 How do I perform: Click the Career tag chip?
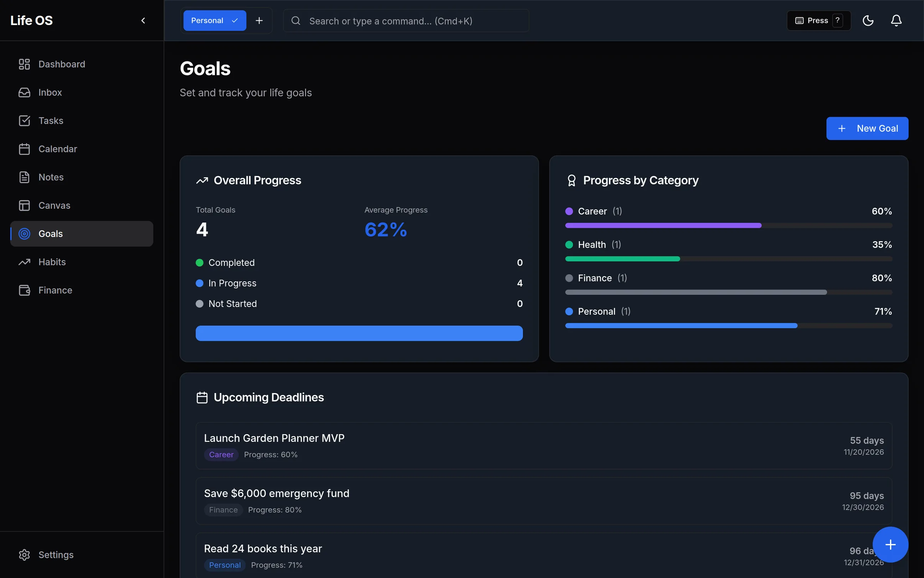point(221,455)
